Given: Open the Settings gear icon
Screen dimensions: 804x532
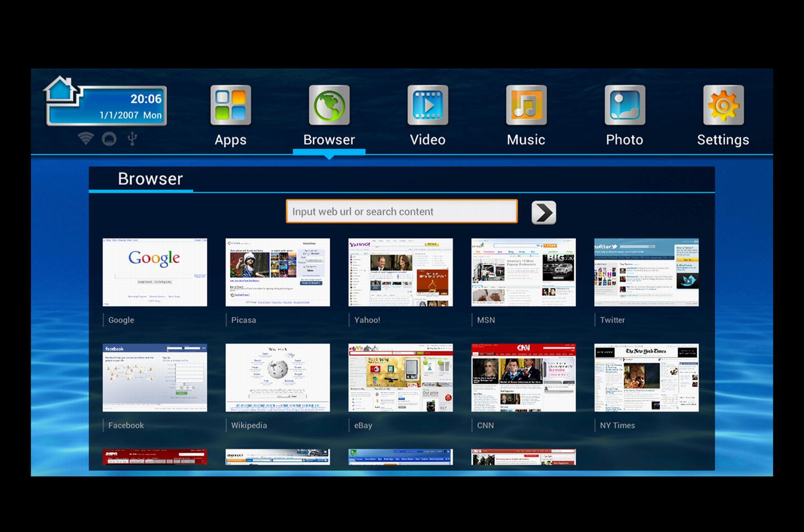Looking at the screenshot, I should pyautogui.click(x=723, y=105).
